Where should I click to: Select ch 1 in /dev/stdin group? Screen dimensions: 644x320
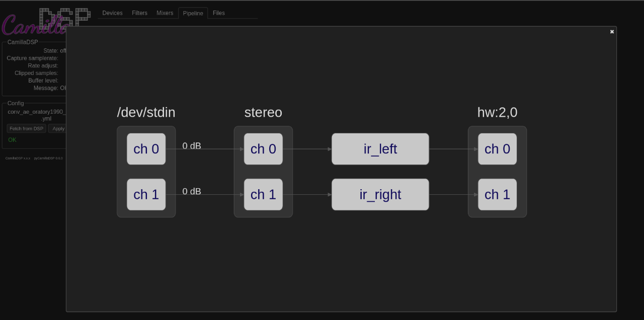pyautogui.click(x=146, y=194)
